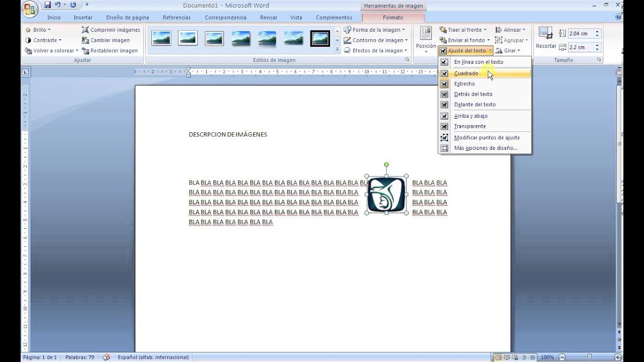Click the Agrupar button

[512, 40]
